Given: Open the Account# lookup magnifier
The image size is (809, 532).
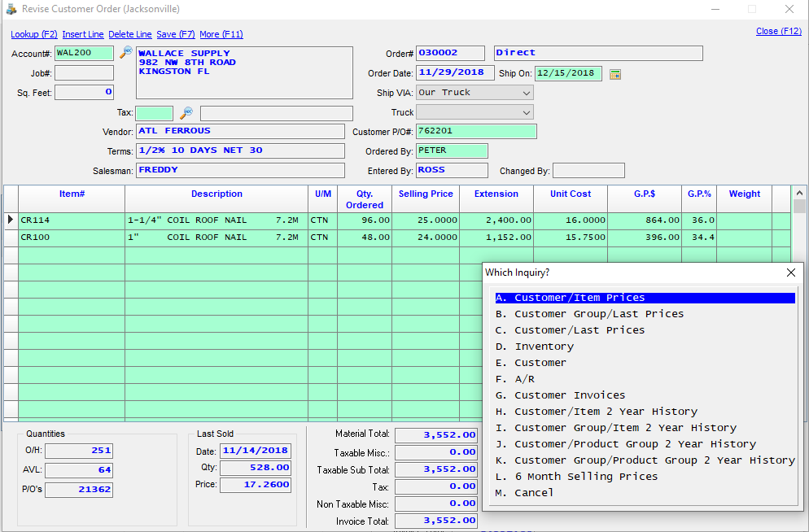Looking at the screenshot, I should coord(127,51).
